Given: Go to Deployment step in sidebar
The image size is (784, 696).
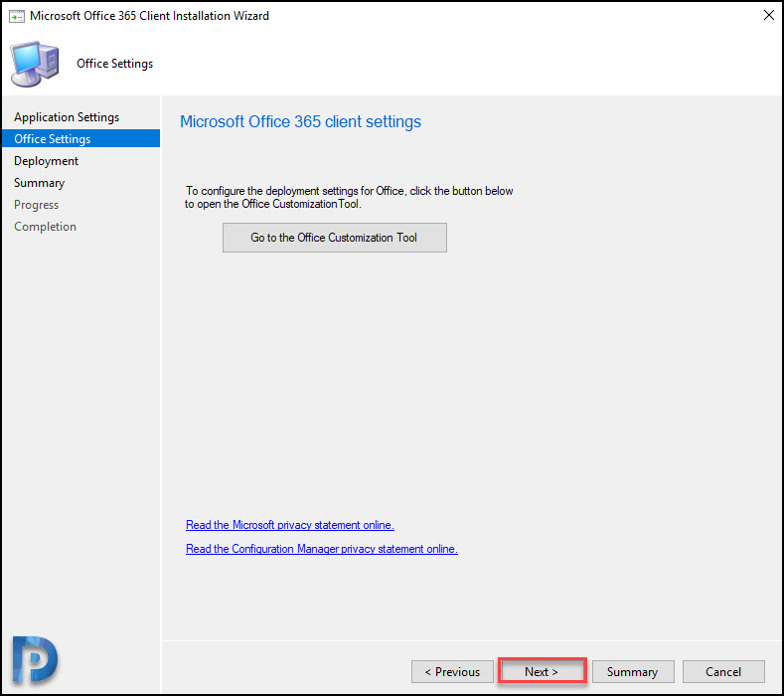Looking at the screenshot, I should click(x=46, y=161).
